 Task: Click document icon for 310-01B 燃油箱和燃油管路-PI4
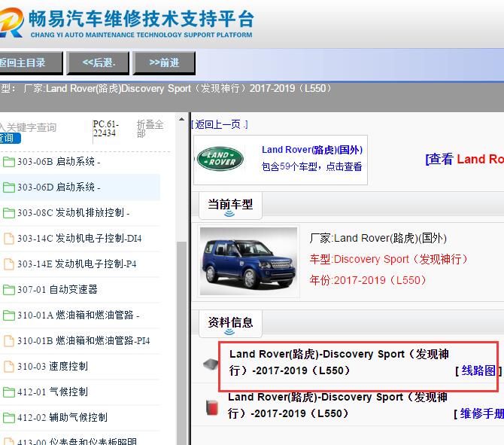[9, 341]
